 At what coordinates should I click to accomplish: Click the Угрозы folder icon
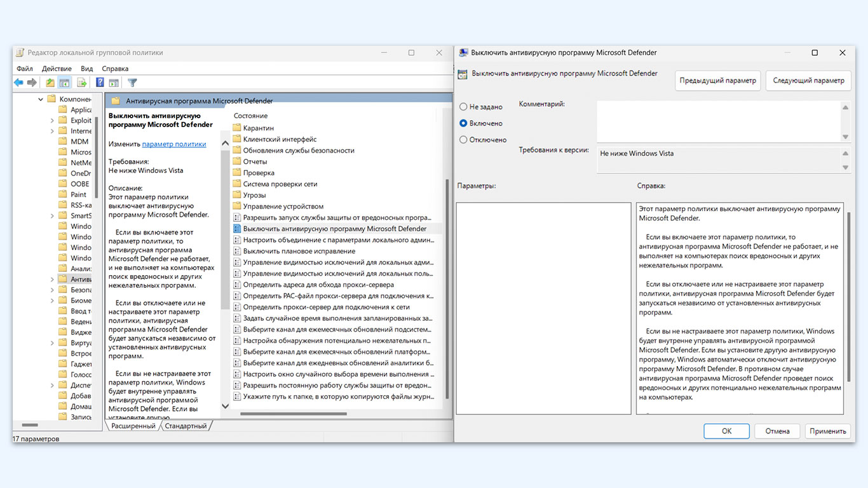[x=237, y=195]
